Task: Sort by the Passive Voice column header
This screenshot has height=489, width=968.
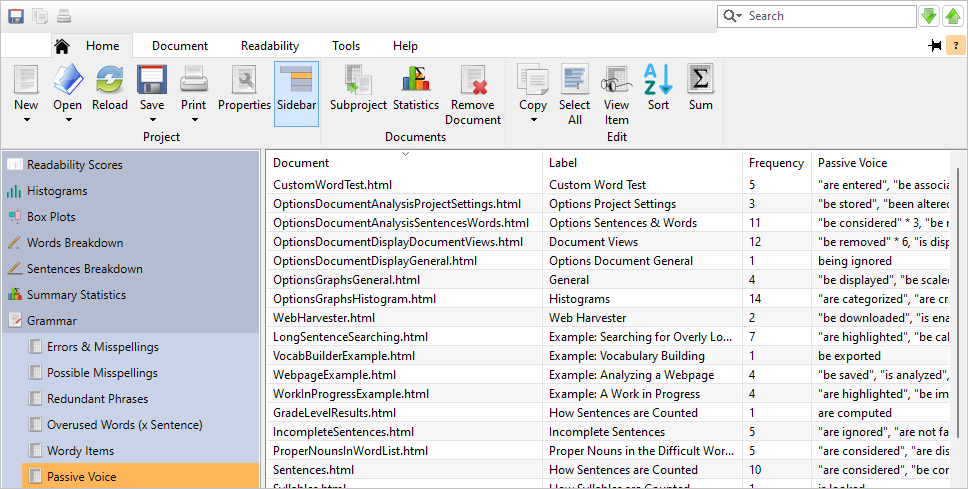Action: (880, 163)
